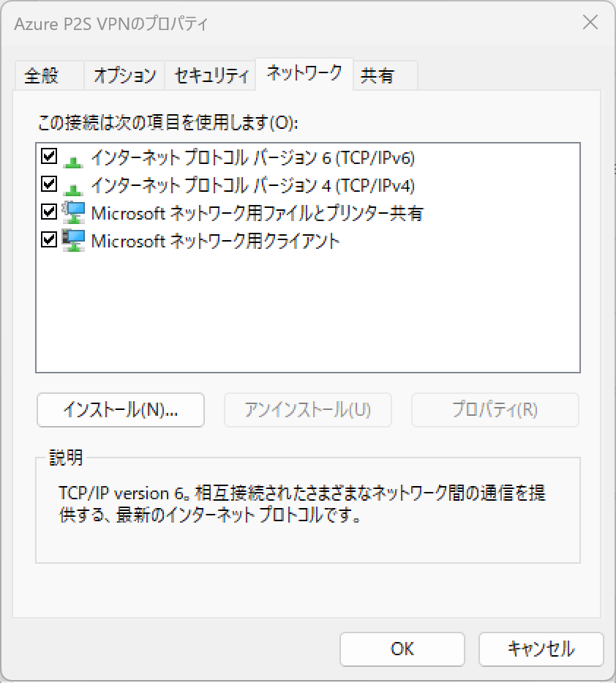The height and width of the screenshot is (683, 616).
Task: Select the TCP/IPv4 list item text
Action: [x=252, y=185]
